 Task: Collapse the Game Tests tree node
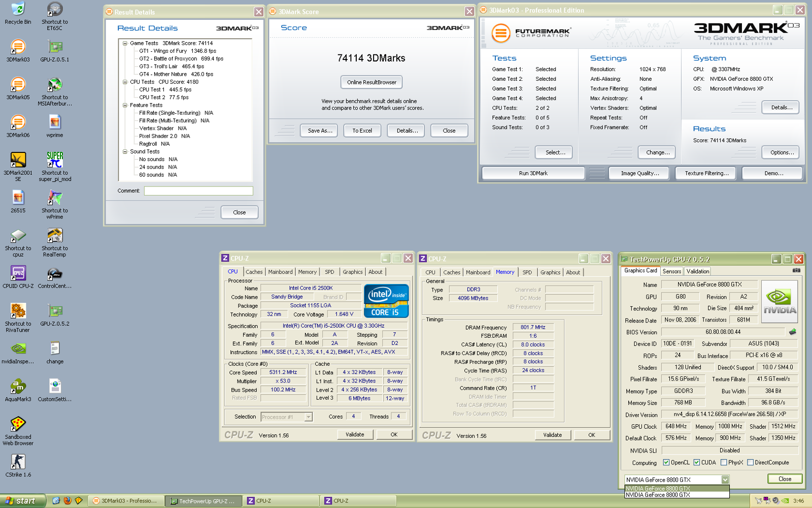coord(125,43)
